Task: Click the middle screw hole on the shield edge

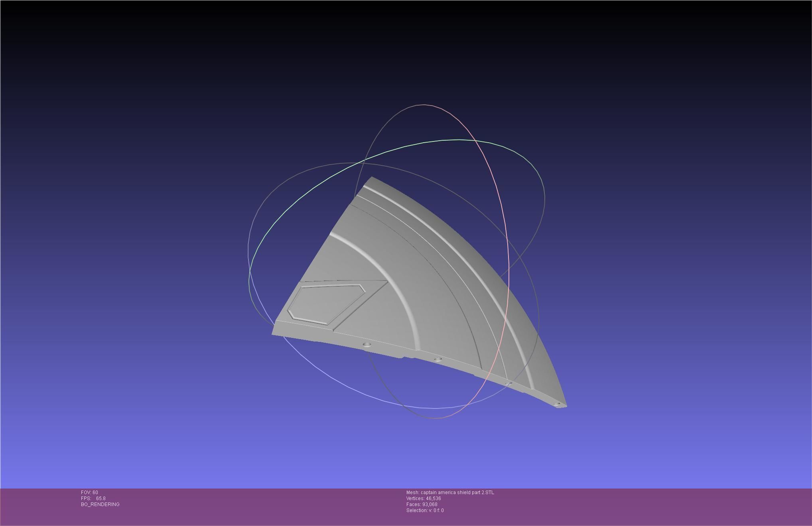Action: (x=438, y=359)
